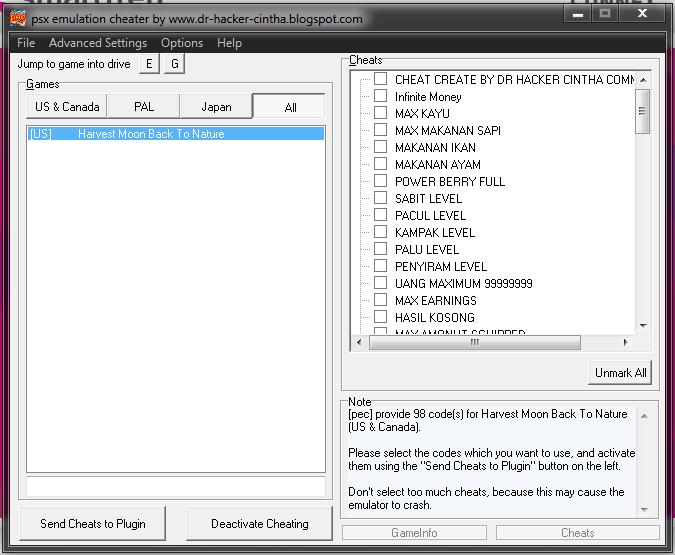This screenshot has width=675, height=555.
Task: Open the File menu
Action: pyautogui.click(x=26, y=43)
